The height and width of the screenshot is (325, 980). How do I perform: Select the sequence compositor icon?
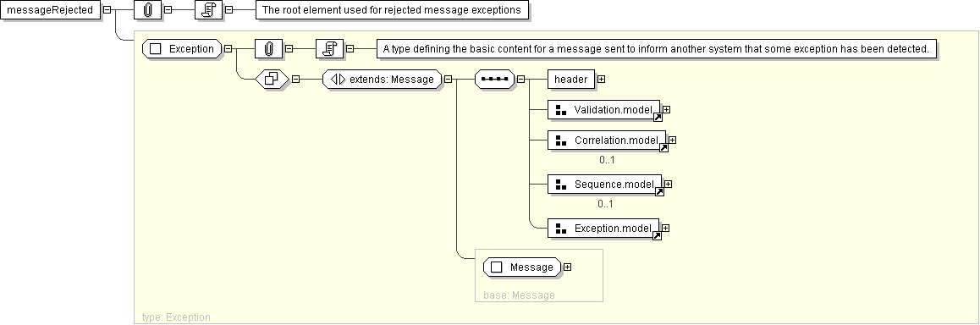click(494, 80)
